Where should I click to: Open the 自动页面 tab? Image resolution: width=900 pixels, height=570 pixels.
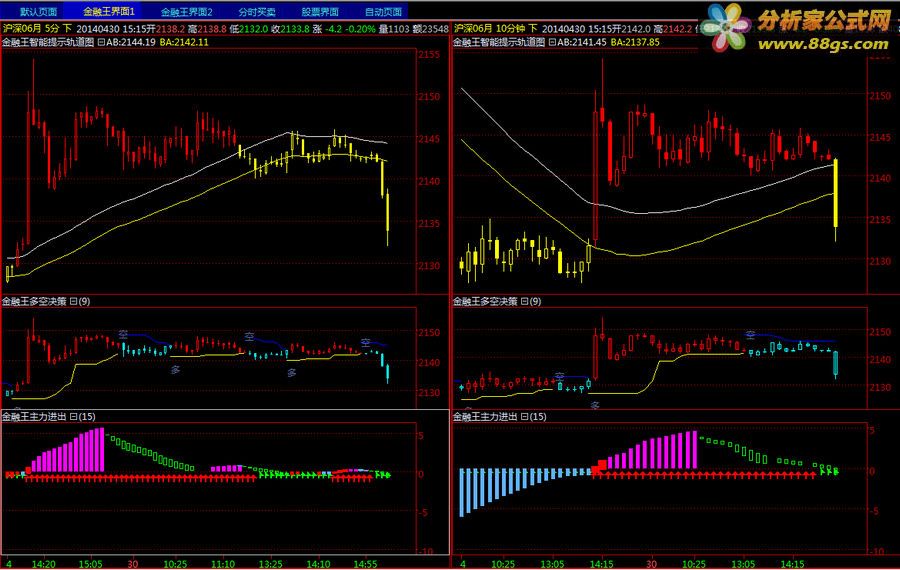tap(383, 11)
